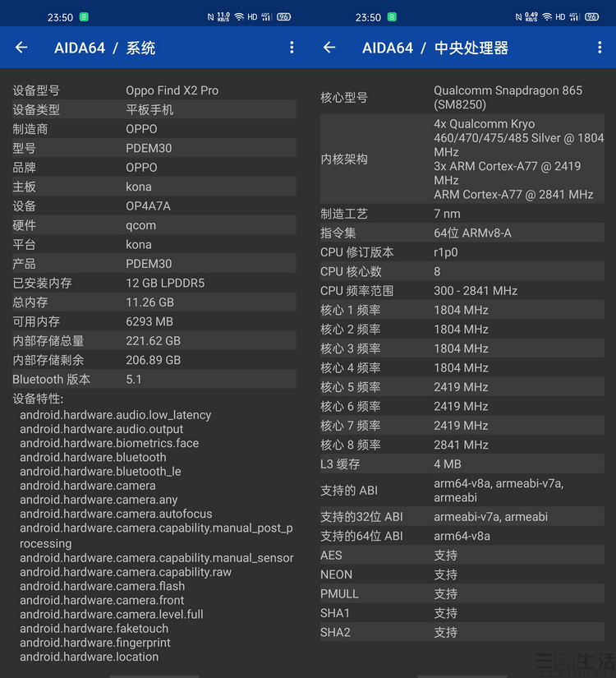Tap Wi-Fi icon in right status bar
The width and height of the screenshot is (616, 678).
(547, 17)
